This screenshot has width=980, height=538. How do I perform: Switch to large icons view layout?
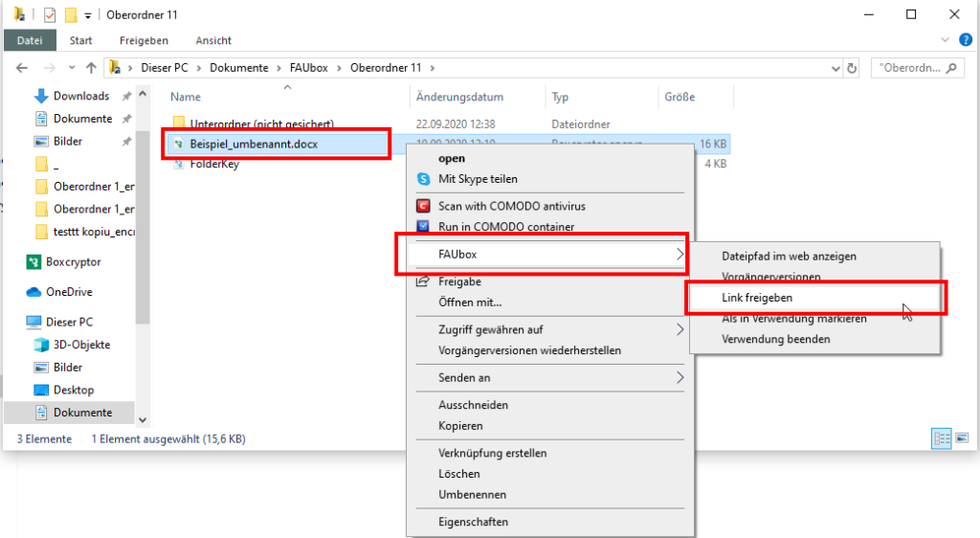point(960,438)
